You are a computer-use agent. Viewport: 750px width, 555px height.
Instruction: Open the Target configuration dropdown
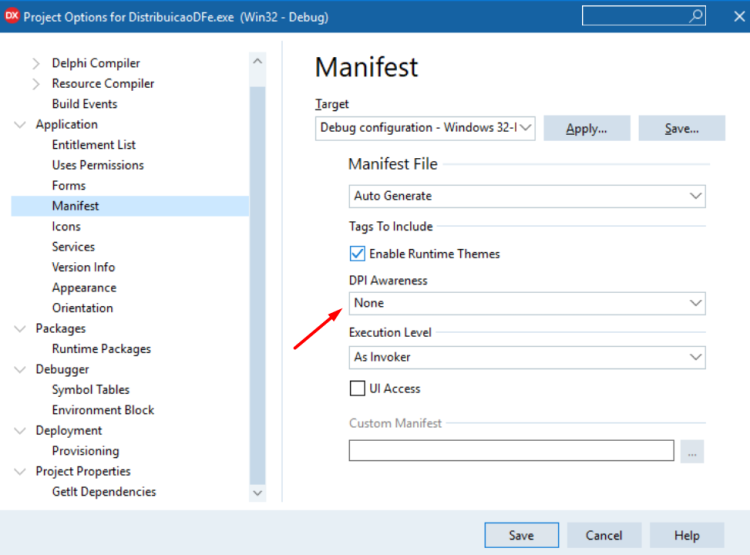(425, 128)
